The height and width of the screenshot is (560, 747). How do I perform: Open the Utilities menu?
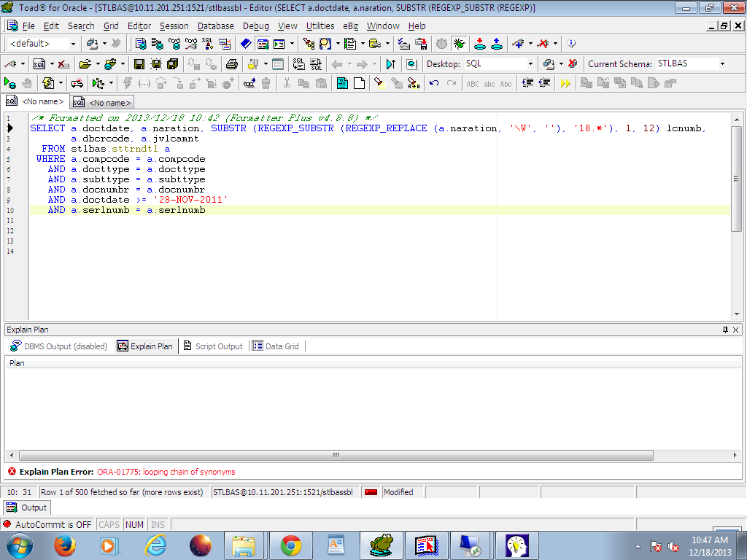pos(320,26)
